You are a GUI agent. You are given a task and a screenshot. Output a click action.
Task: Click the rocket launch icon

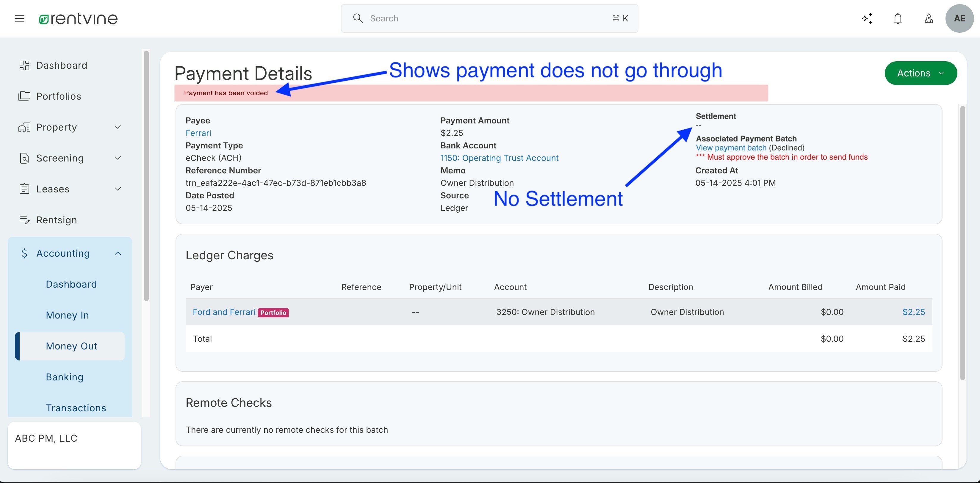[929, 18]
